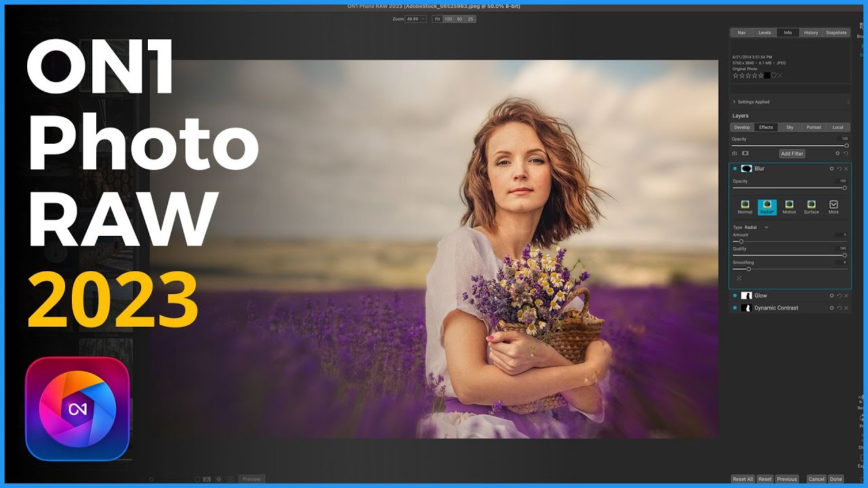Click the save preset icon under Opacity
This screenshot has height=488, width=868.
coord(735,153)
